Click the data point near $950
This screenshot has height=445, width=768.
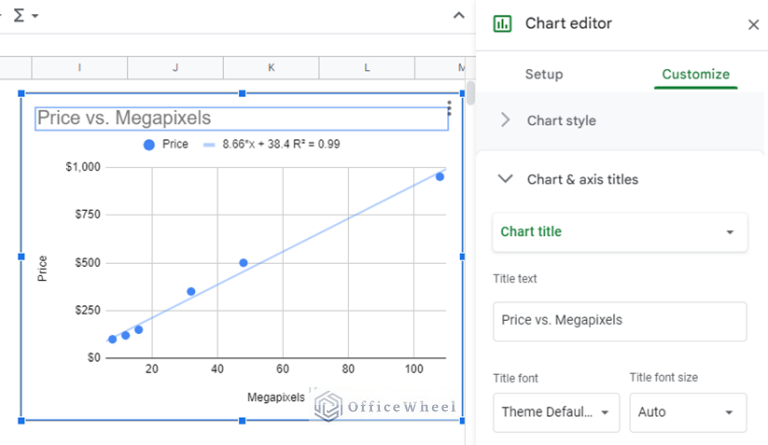click(440, 177)
